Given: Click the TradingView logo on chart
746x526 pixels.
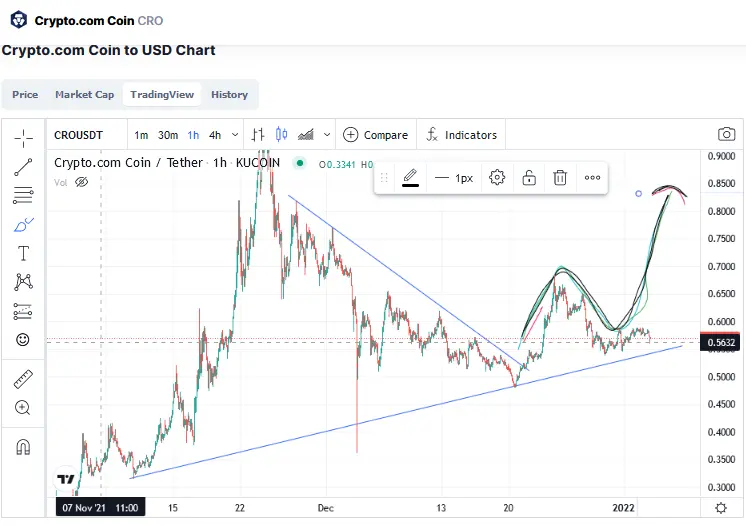Looking at the screenshot, I should pos(65,479).
